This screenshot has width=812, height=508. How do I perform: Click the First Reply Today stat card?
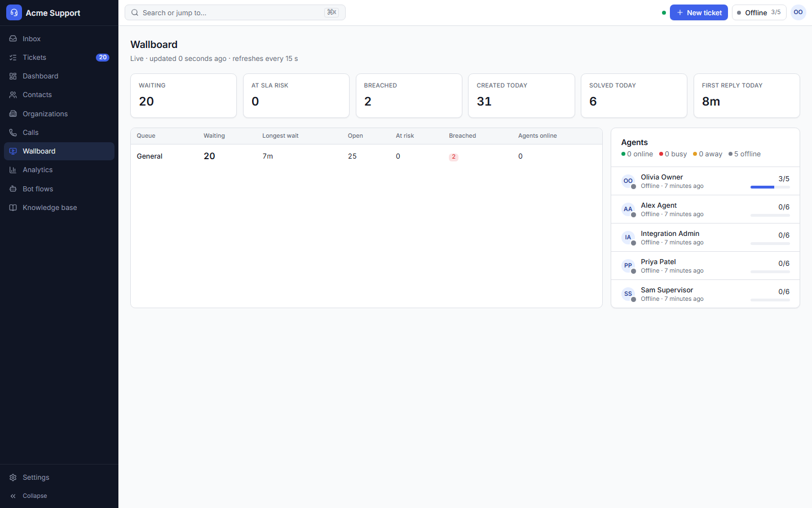[747, 96]
